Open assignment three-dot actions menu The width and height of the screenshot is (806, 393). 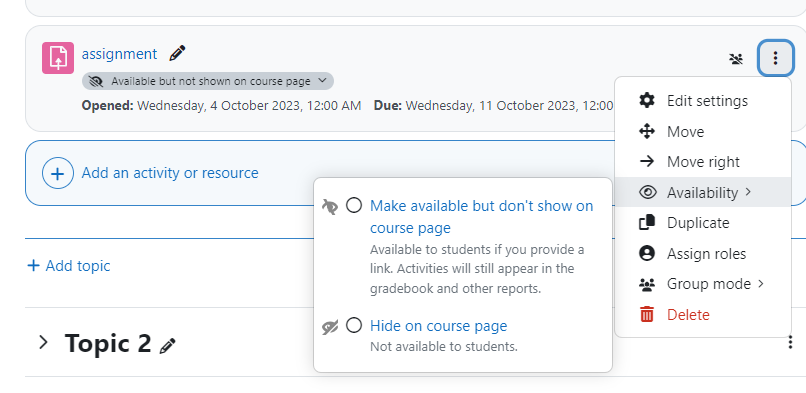point(775,58)
